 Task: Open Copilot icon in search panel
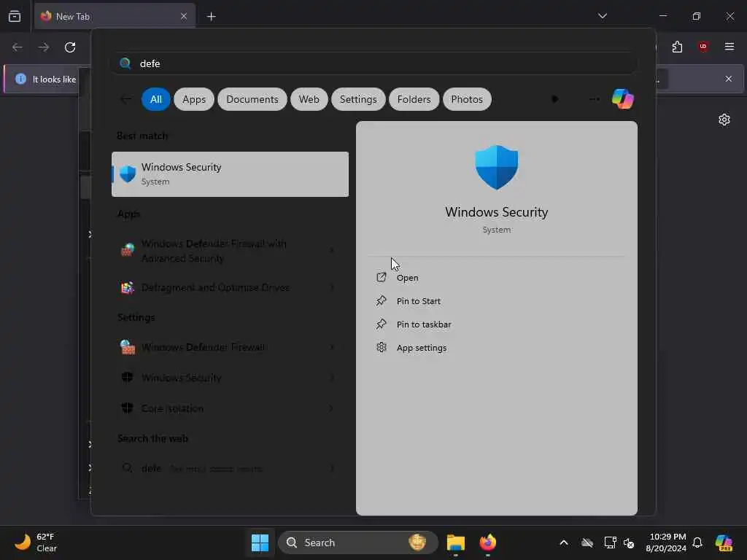coord(623,99)
